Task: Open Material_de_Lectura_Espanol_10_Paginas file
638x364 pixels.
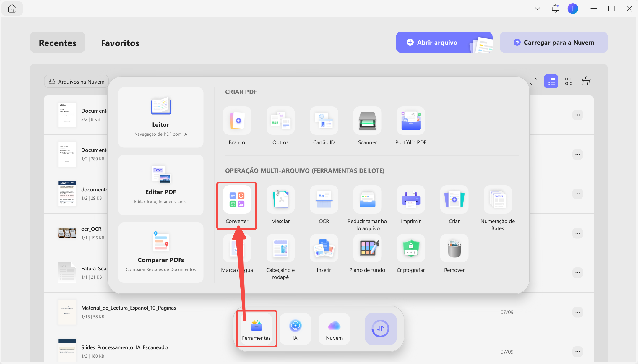Action: (129, 308)
